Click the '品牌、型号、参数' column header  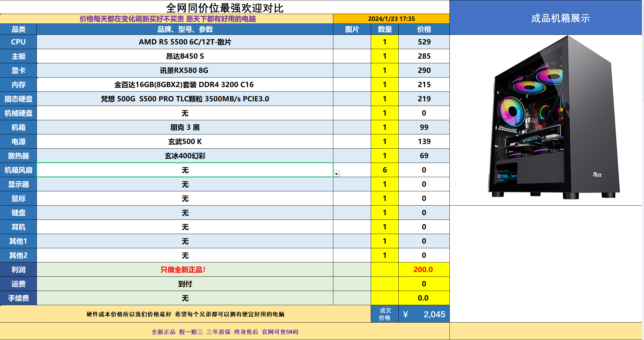pos(185,29)
